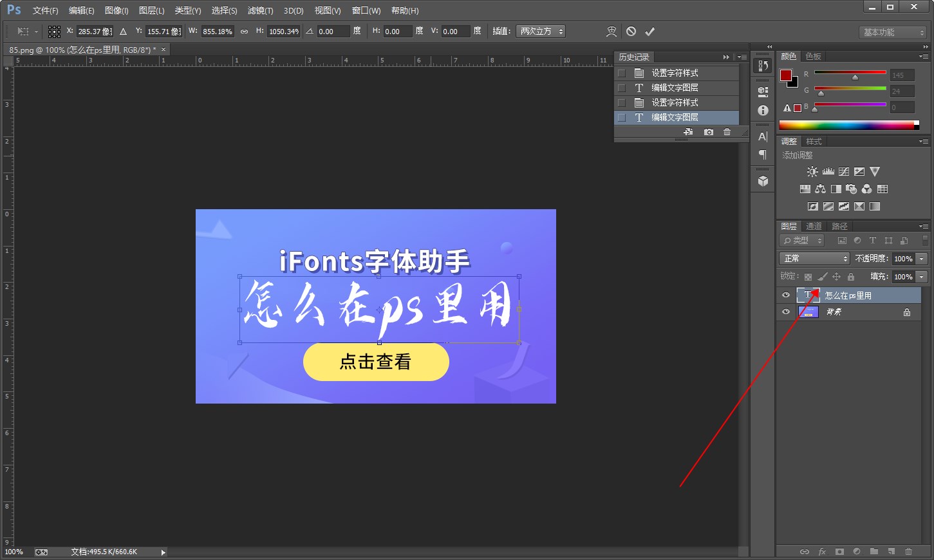Screen dimensions: 934x560
Task: Add a Levels adjustment histogram icon
Action: [828, 172]
